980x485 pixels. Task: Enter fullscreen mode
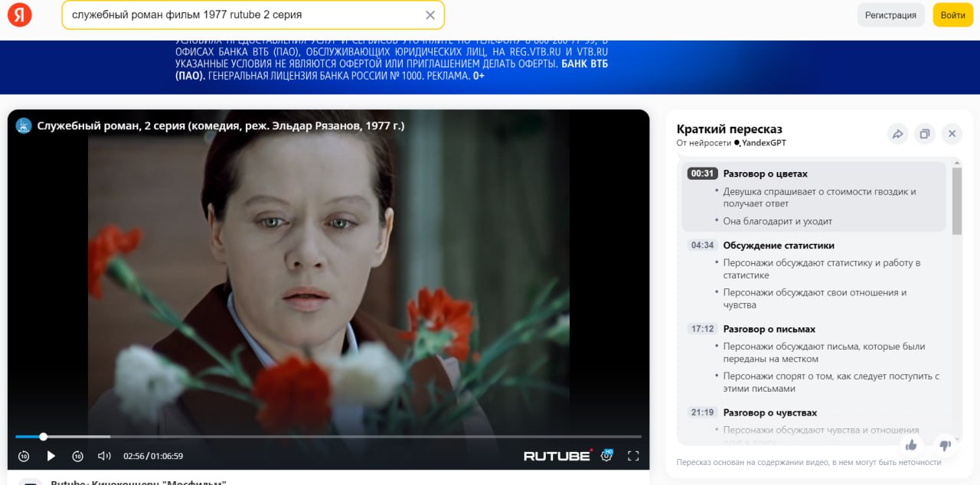click(x=633, y=456)
